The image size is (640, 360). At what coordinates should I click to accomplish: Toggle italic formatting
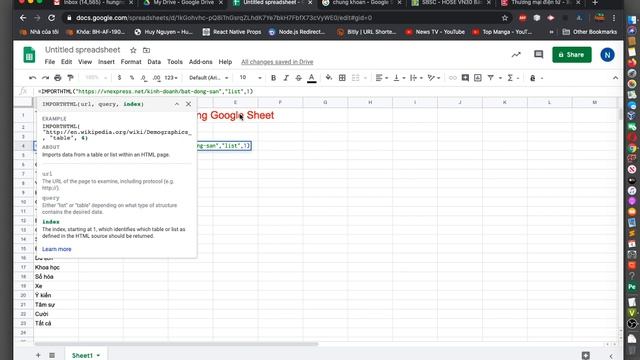point(286,78)
